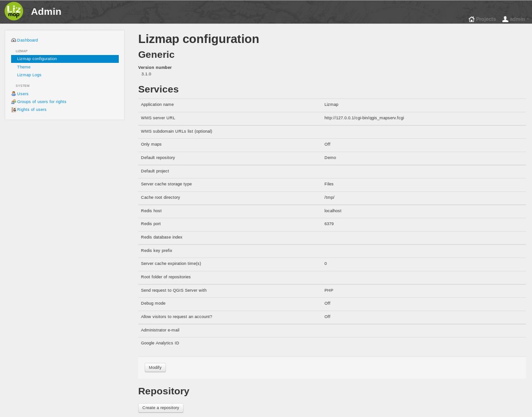Click the Modify button
The height and width of the screenshot is (417, 532).
(155, 368)
